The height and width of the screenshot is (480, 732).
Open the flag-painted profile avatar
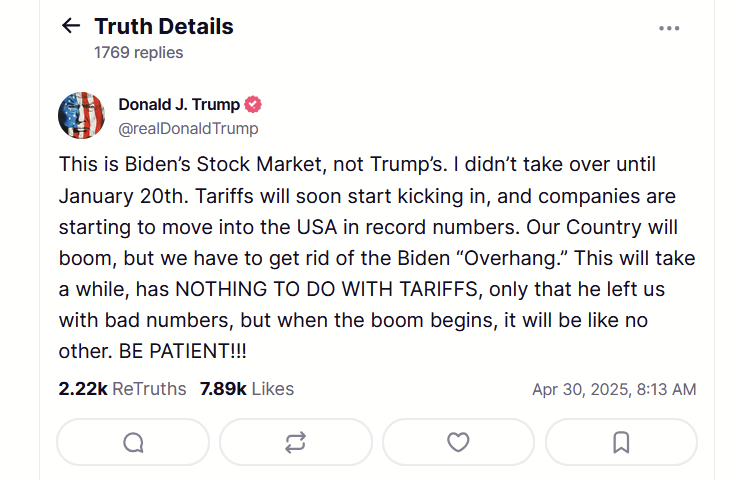click(x=81, y=115)
